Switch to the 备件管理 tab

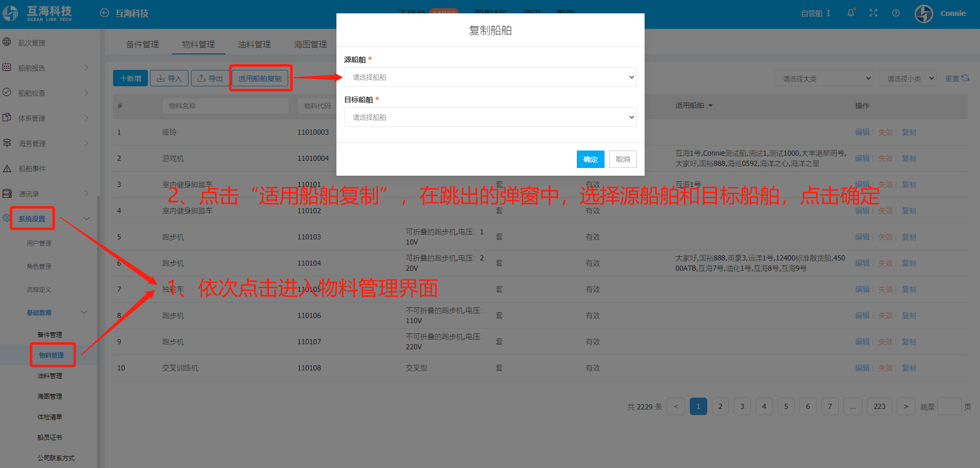pyautogui.click(x=142, y=44)
